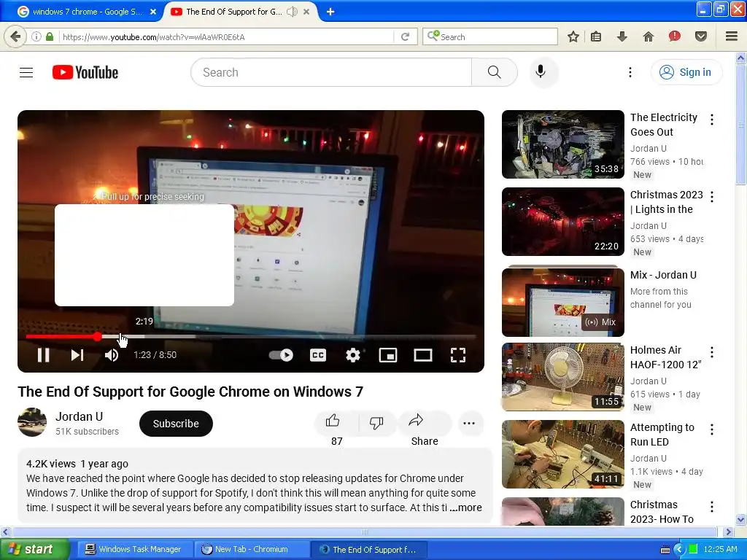Viewport: 747px width, 560px height.
Task: Go to YouTube home via logo
Action: [85, 72]
